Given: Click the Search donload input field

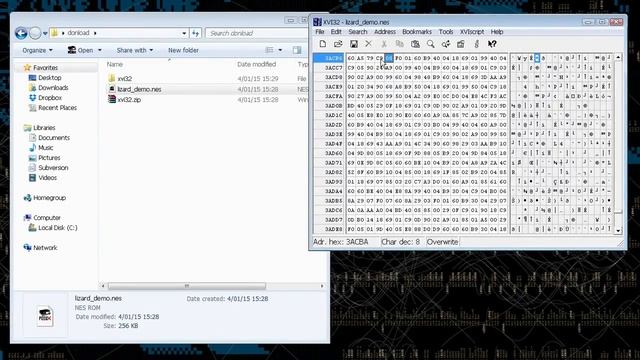Looking at the screenshot, I should pos(257,33).
